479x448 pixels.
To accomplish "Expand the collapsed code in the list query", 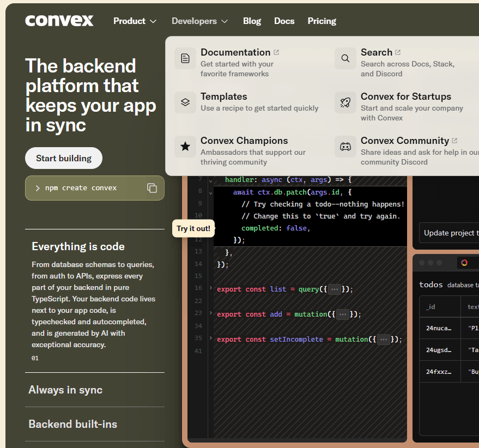I will coord(334,289).
